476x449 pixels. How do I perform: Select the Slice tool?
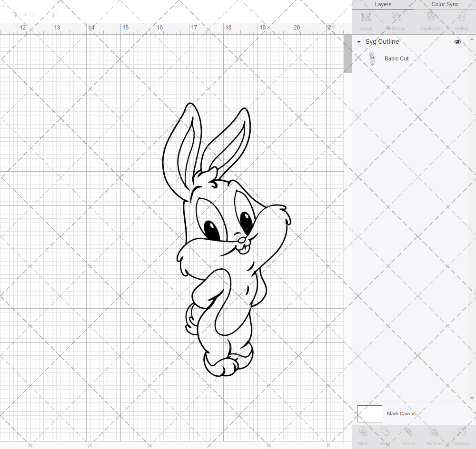[363, 435]
